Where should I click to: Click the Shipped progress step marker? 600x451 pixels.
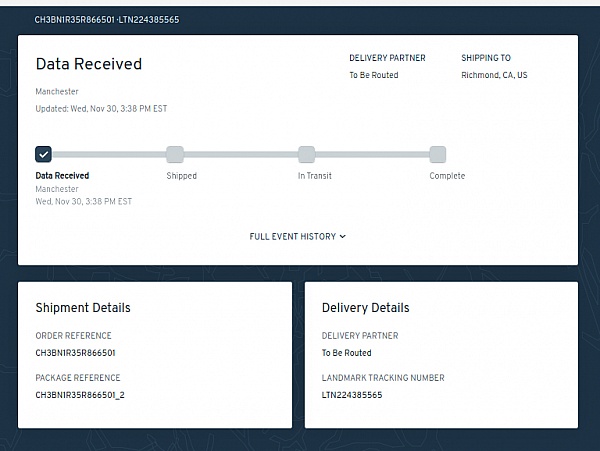coord(175,155)
